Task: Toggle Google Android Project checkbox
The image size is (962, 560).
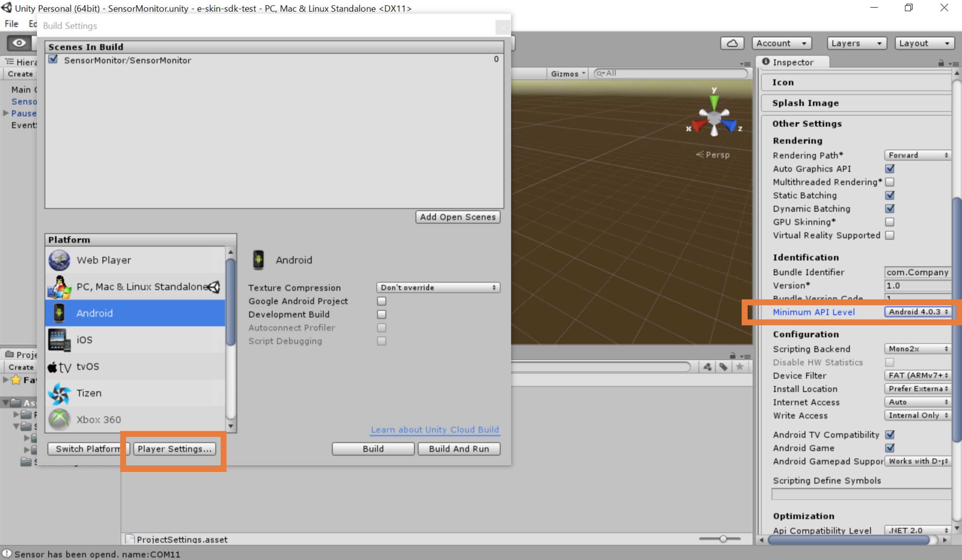Action: 381,301
